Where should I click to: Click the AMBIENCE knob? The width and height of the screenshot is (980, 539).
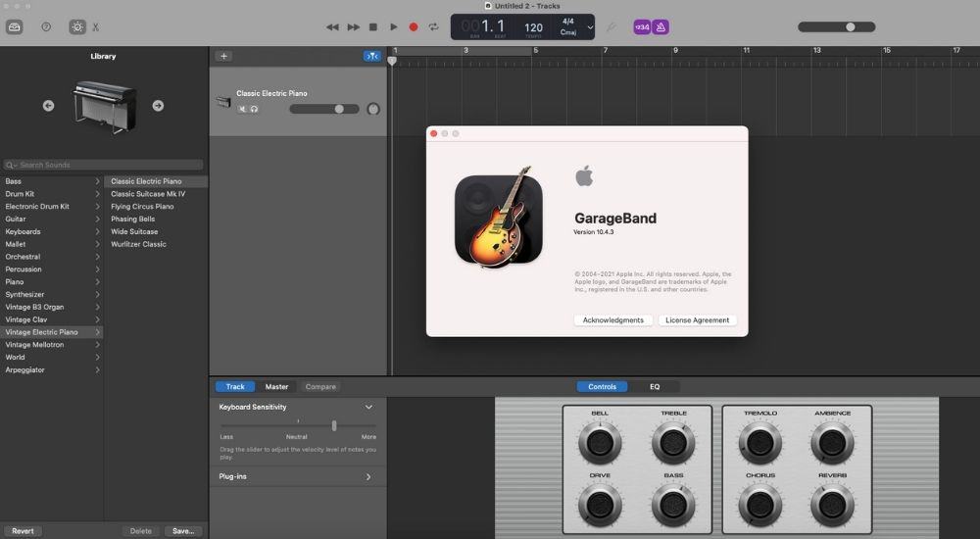click(x=832, y=443)
